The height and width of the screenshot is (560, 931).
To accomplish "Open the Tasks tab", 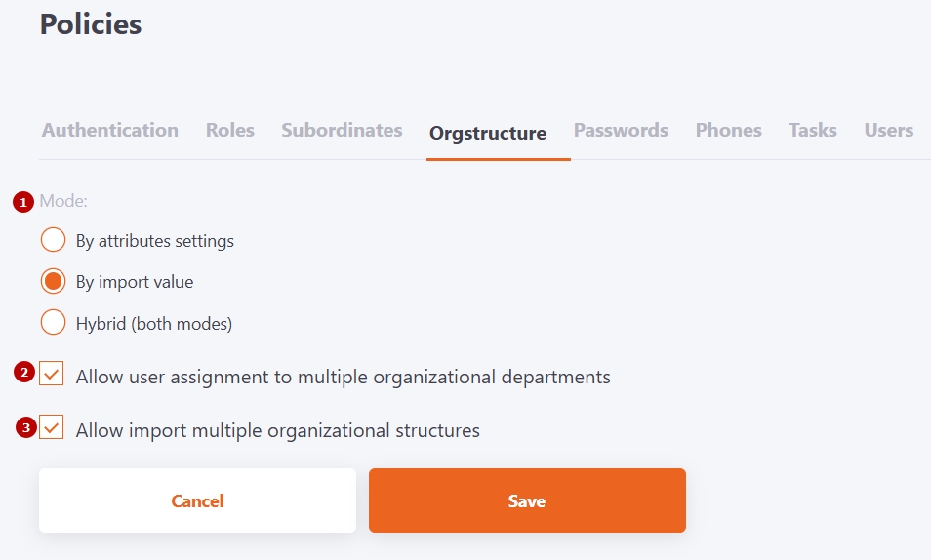I will [x=813, y=130].
